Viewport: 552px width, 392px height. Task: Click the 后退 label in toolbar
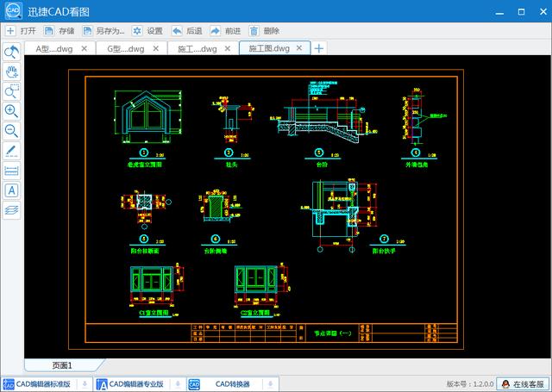tap(194, 31)
